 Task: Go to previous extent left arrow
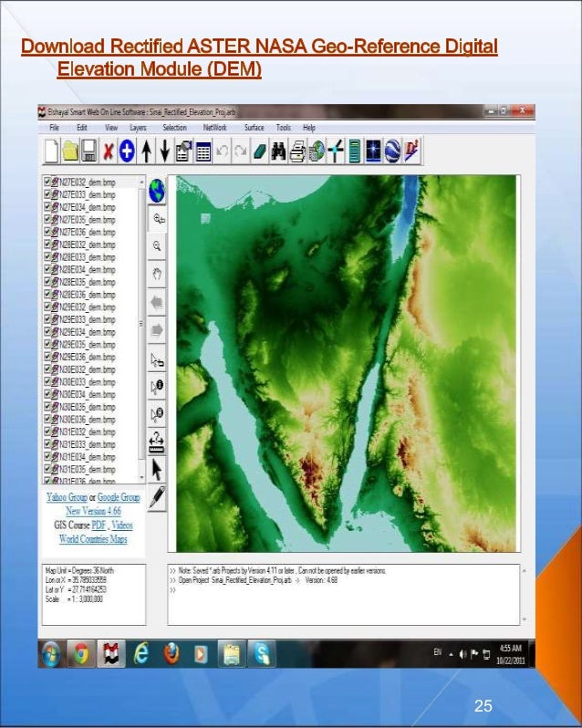[x=157, y=303]
